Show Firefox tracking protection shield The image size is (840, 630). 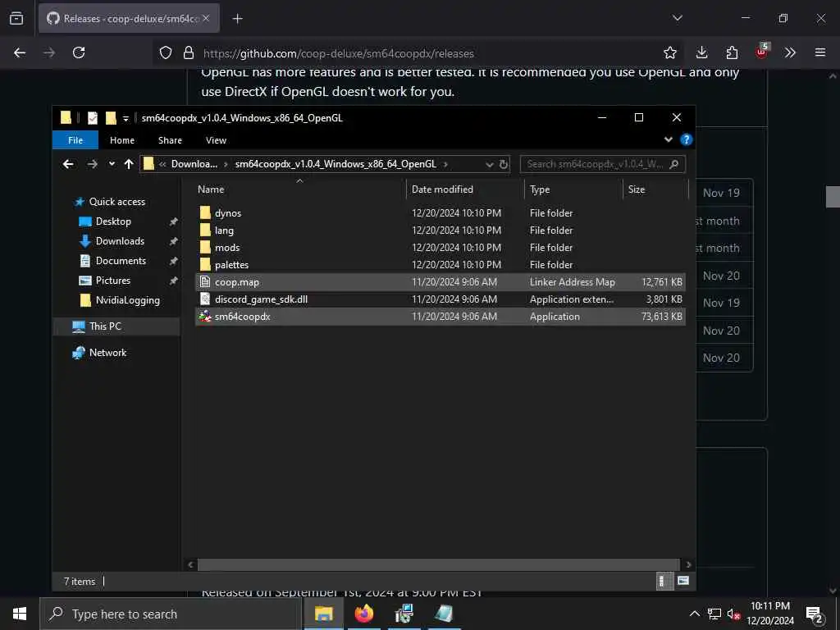(x=166, y=52)
